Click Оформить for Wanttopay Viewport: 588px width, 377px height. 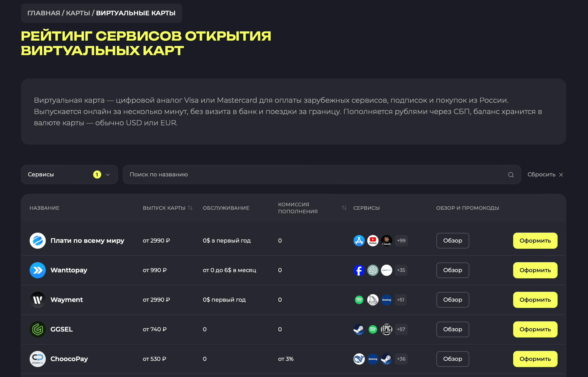[535, 270]
